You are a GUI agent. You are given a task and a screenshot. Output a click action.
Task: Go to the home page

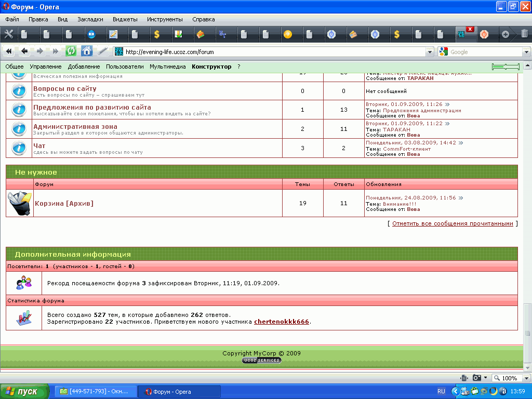87,51
